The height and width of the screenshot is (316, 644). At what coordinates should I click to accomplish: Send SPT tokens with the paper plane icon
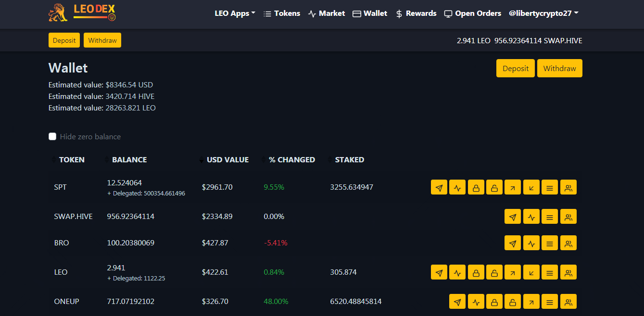439,187
